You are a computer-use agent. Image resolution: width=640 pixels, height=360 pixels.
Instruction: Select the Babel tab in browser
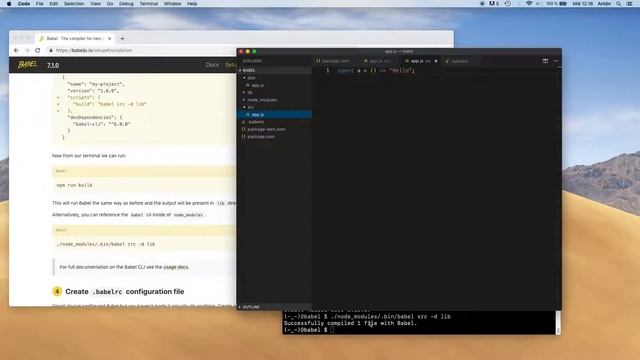[x=75, y=38]
